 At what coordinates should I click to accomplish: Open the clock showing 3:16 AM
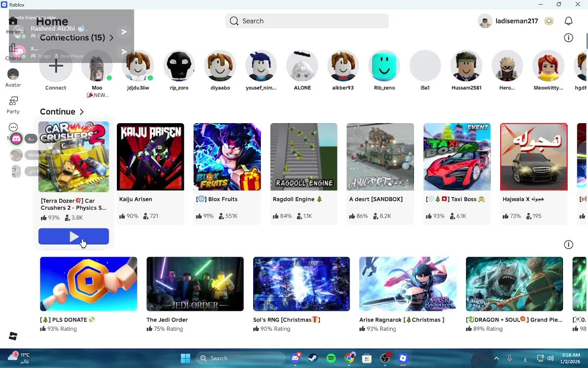[571, 358]
